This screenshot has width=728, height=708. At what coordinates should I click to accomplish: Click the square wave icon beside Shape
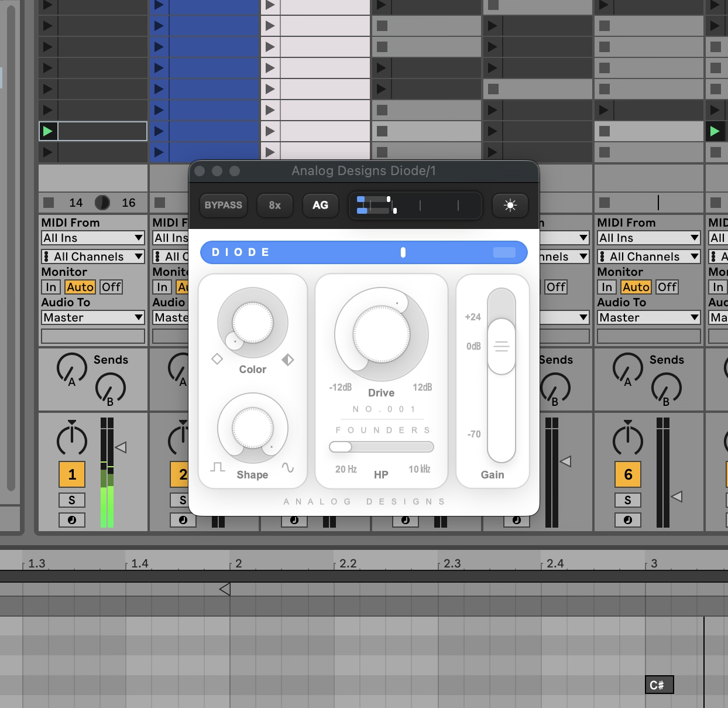(218, 467)
